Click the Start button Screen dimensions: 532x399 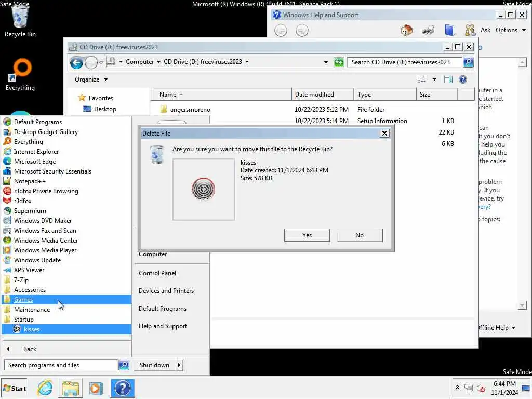(x=14, y=388)
